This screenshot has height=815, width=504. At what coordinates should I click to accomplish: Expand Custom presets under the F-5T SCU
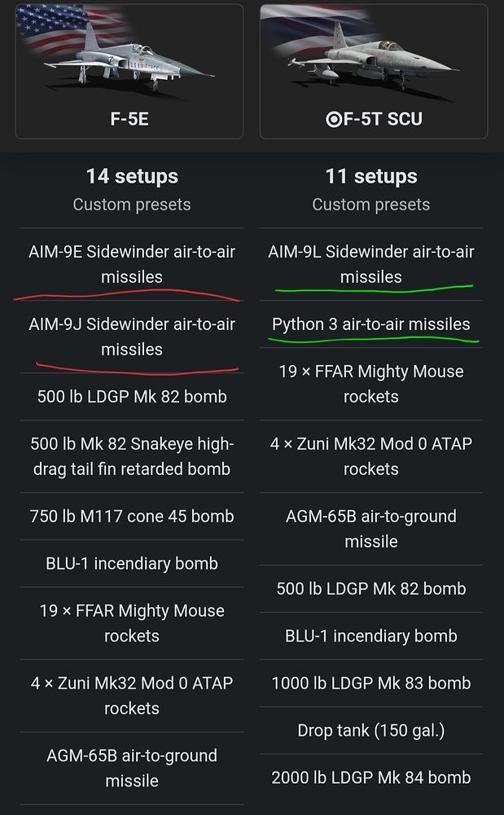pos(370,205)
